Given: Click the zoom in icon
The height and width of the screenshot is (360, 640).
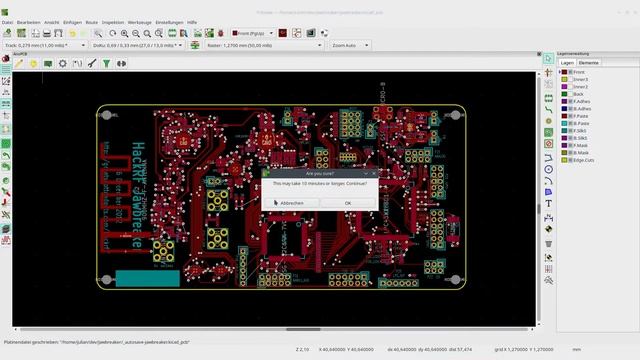Looking at the screenshot, I should coord(124,33).
